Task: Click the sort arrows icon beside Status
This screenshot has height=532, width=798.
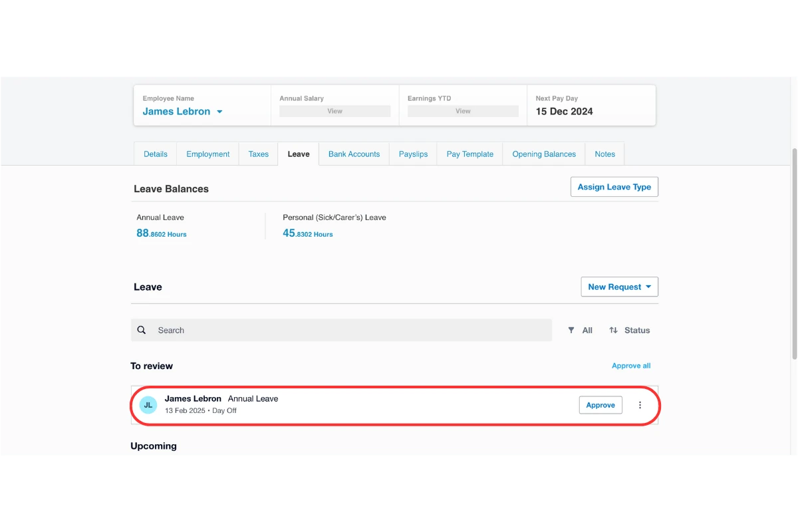Action: [x=613, y=330]
